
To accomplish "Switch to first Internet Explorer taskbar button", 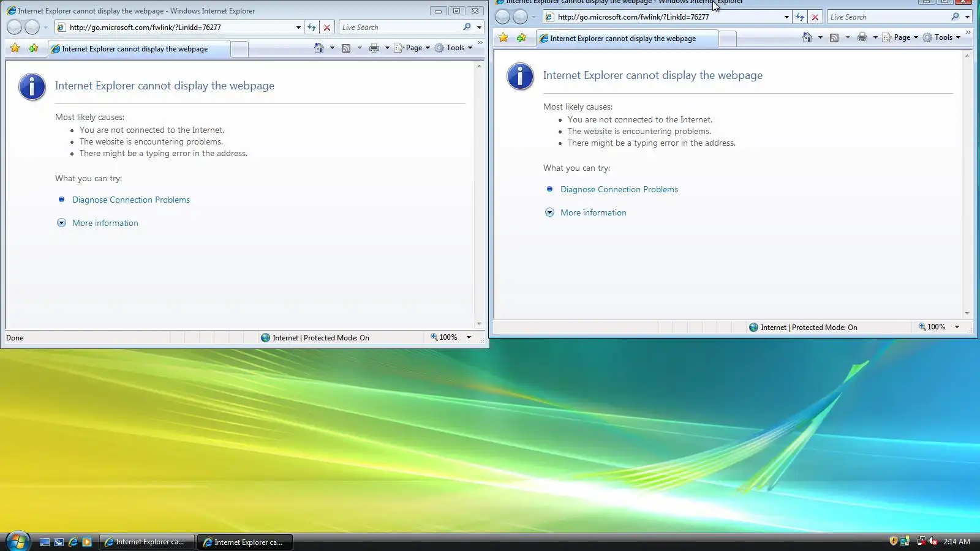I will click(146, 542).
